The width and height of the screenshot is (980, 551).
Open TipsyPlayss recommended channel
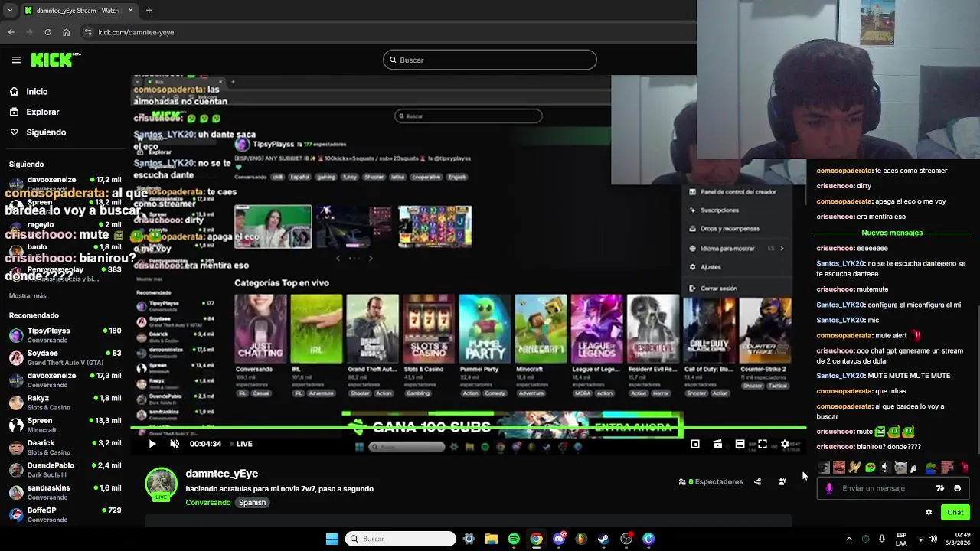click(x=65, y=335)
